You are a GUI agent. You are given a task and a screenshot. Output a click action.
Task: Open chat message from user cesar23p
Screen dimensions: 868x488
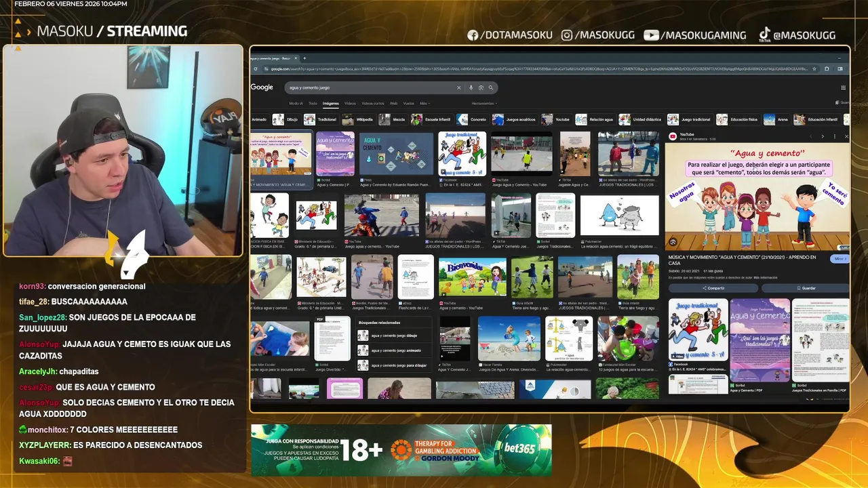coord(87,387)
